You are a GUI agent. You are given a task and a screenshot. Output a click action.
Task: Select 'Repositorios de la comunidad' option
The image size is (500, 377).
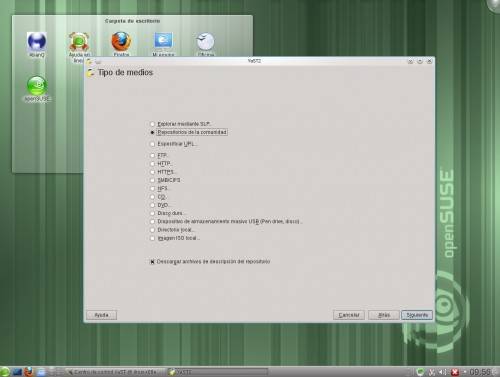[x=152, y=132]
